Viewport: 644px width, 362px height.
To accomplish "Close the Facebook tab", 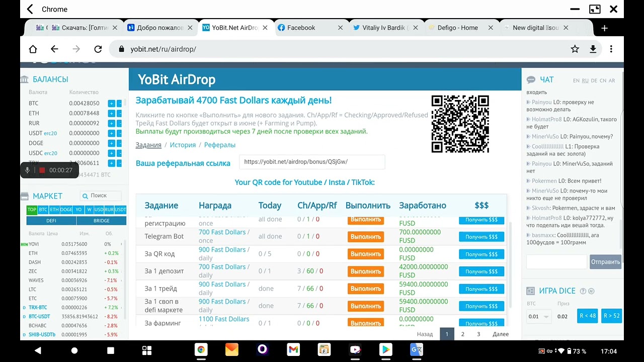I will coord(341,28).
